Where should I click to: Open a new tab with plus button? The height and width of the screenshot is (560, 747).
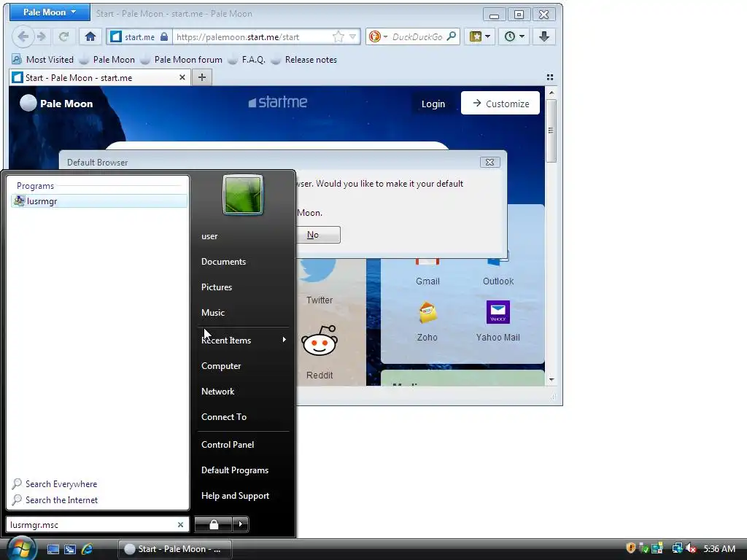pyautogui.click(x=202, y=77)
